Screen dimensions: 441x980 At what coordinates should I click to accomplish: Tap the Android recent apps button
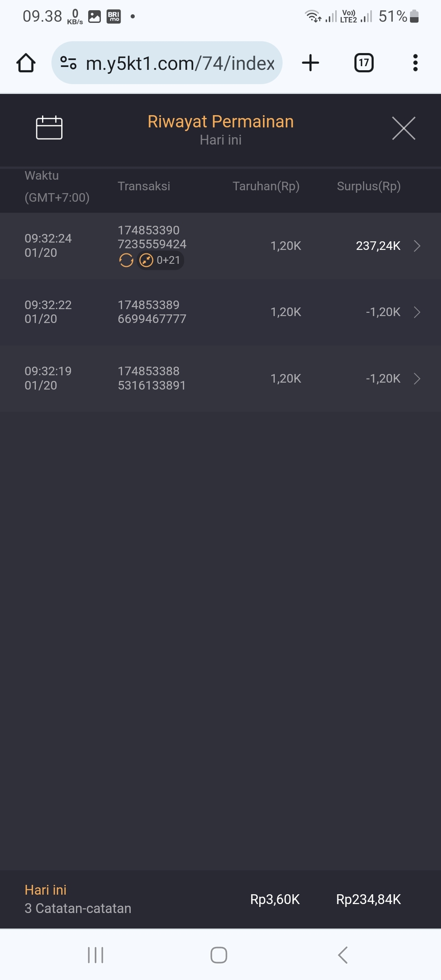tap(96, 955)
